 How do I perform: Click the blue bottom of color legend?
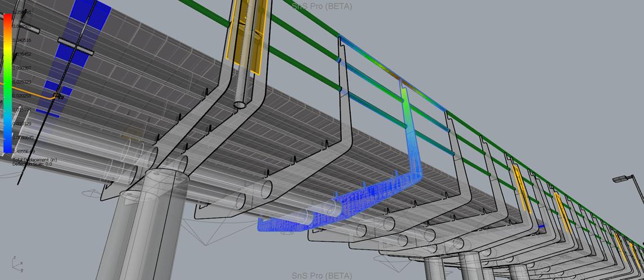7,146
